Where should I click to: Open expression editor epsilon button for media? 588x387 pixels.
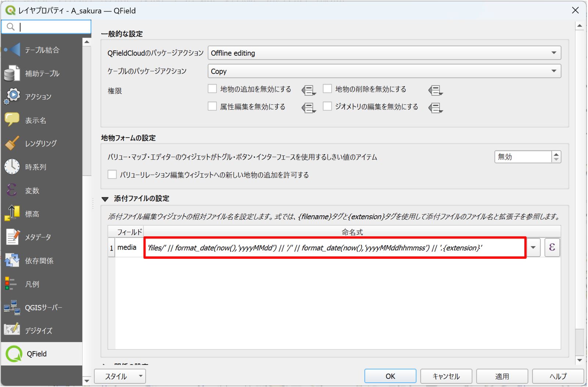pyautogui.click(x=552, y=247)
